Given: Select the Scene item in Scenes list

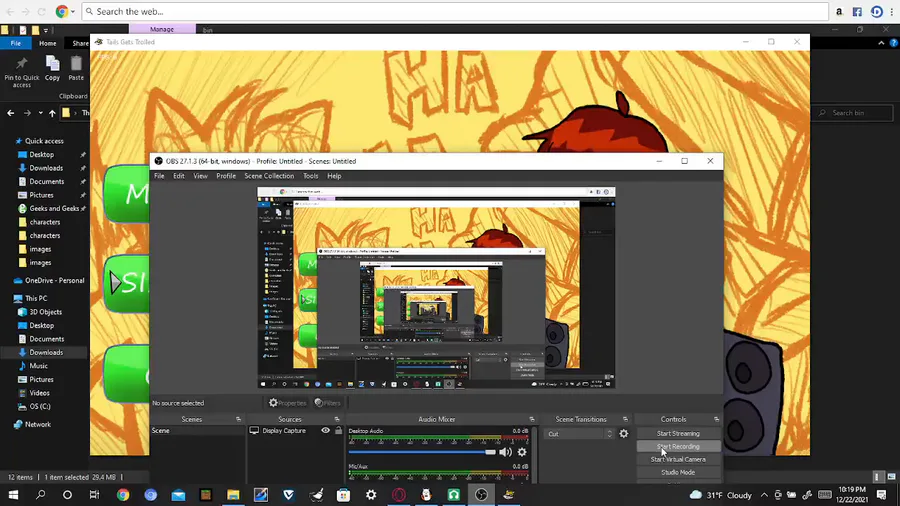Looking at the screenshot, I should 197,430.
